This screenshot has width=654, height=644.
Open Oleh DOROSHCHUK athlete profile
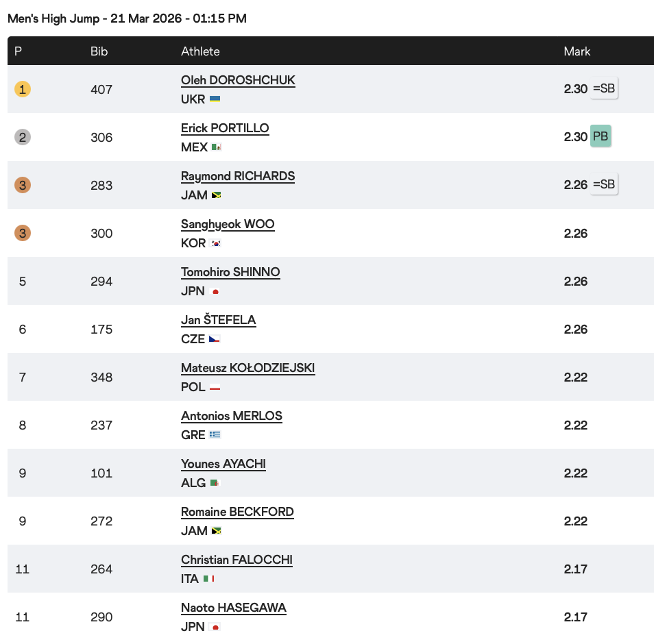tap(238, 80)
